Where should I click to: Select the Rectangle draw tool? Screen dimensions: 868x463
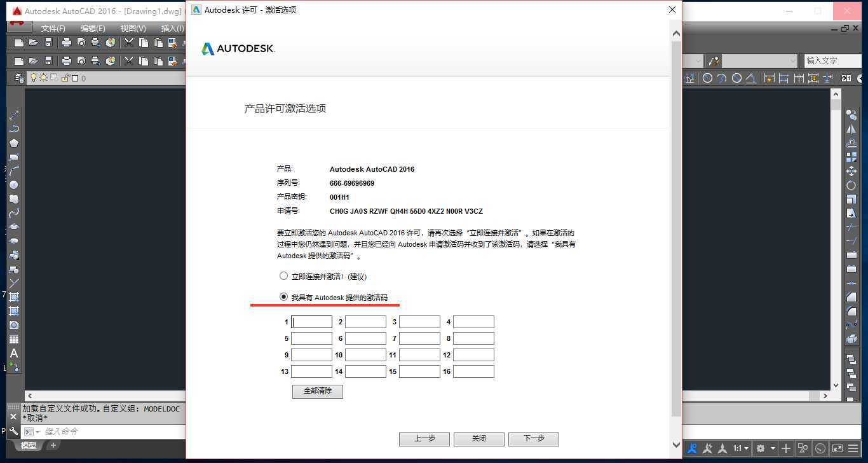pos(14,156)
